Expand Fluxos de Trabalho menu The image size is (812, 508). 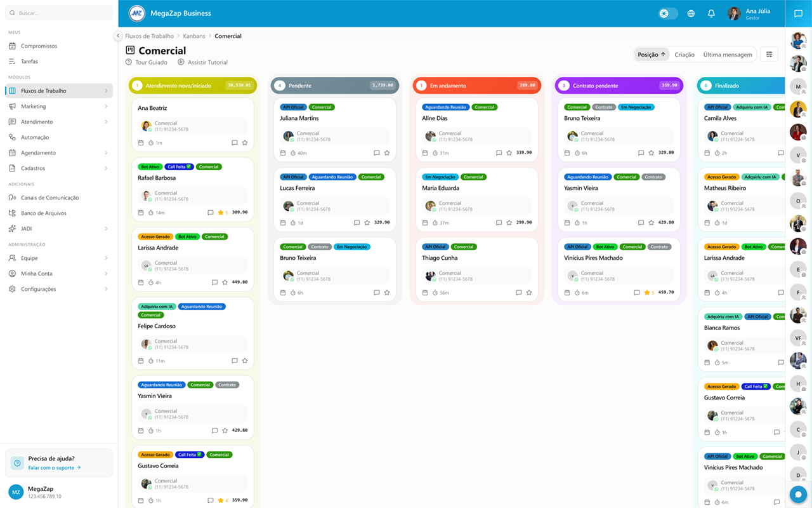pyautogui.click(x=59, y=91)
